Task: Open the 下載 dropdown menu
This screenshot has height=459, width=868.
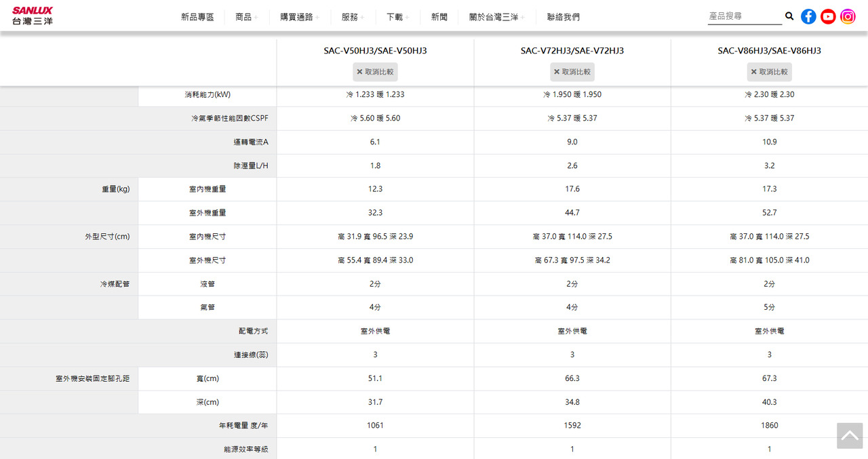Action: point(397,17)
